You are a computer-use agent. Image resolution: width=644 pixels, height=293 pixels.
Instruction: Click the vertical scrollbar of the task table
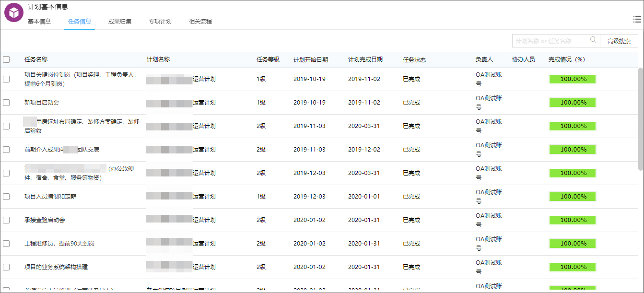(x=641, y=119)
